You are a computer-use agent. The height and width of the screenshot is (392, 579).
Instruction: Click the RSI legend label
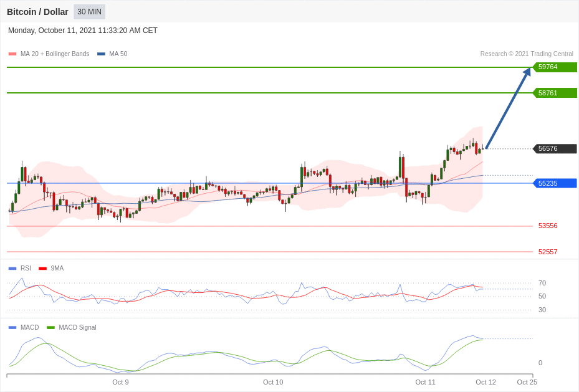tap(26, 269)
